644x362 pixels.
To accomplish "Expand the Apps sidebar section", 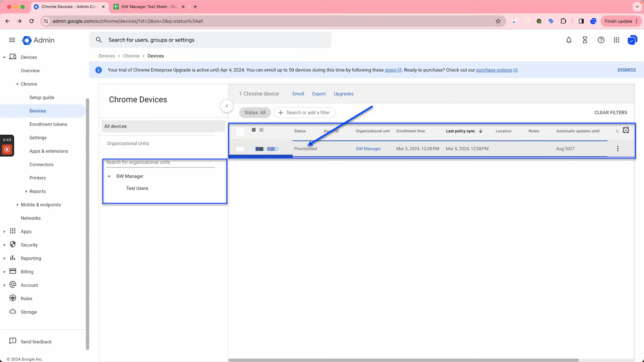I will (x=4, y=231).
